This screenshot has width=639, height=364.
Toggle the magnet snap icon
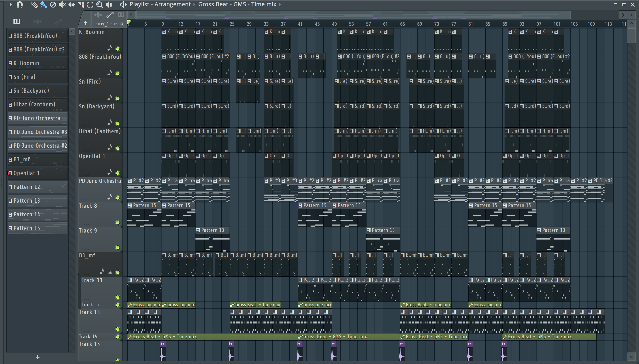coord(20,4)
